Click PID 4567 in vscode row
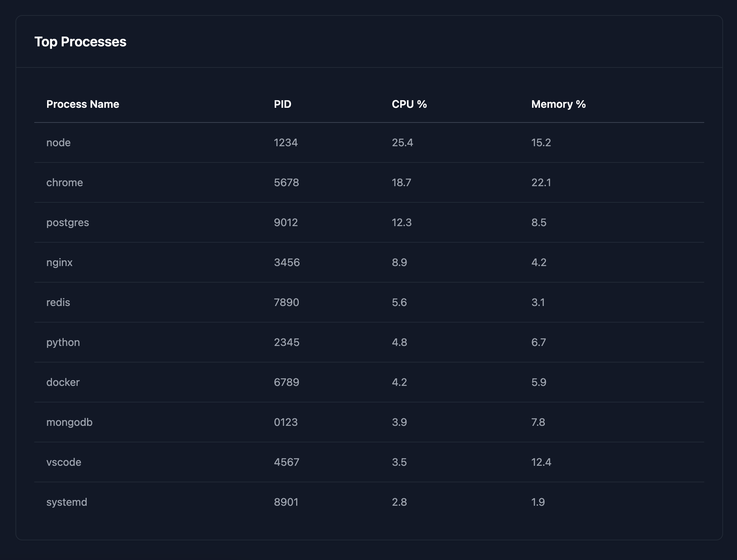 pos(286,462)
